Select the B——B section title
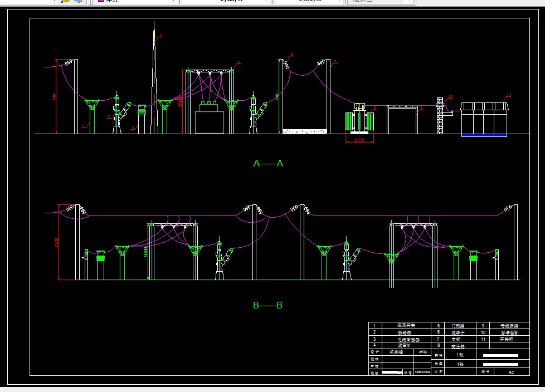The height and width of the screenshot is (392, 545). click(x=267, y=306)
